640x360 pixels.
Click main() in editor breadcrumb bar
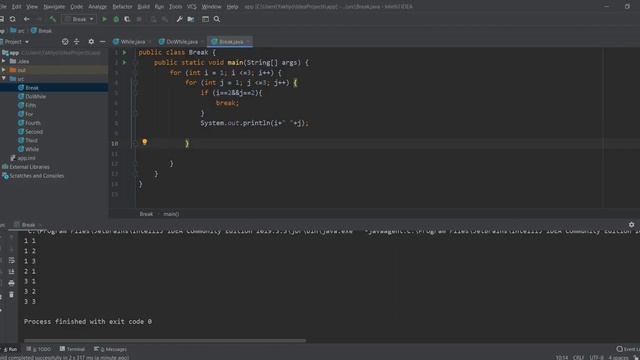click(171, 214)
